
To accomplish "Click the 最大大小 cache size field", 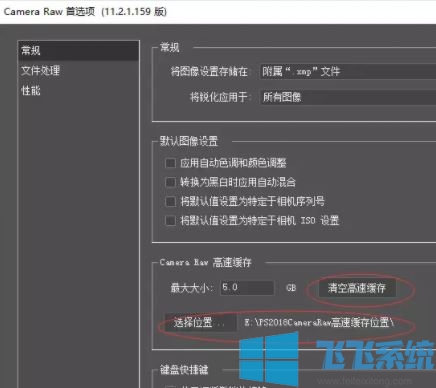I will [247, 287].
